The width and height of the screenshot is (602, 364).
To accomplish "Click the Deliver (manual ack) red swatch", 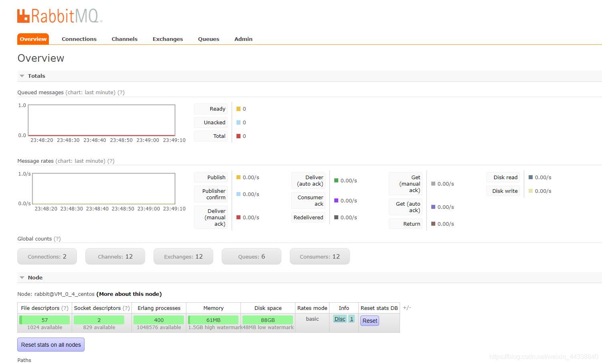I will coord(238,217).
